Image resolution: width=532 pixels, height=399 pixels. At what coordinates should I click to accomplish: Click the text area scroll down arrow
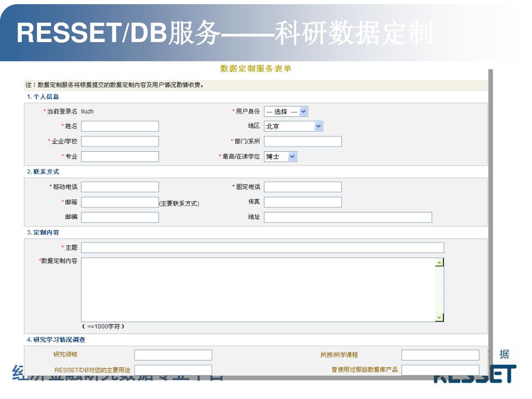pos(440,317)
